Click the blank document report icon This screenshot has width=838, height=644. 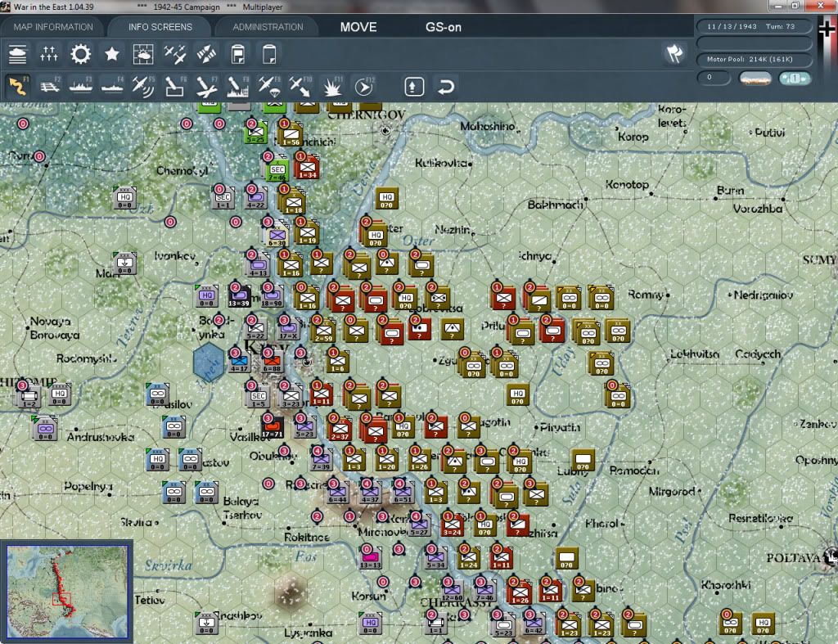(x=269, y=54)
